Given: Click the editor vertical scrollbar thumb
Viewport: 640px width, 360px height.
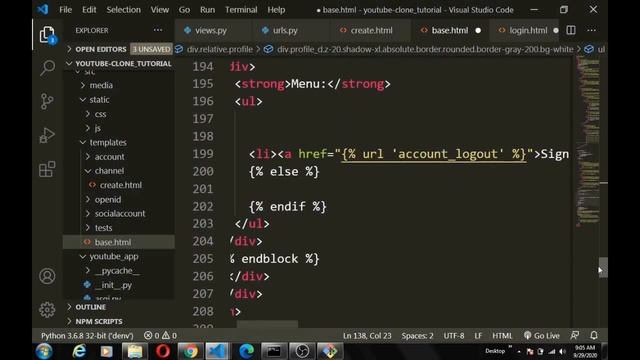Looking at the screenshot, I should coord(603,268).
